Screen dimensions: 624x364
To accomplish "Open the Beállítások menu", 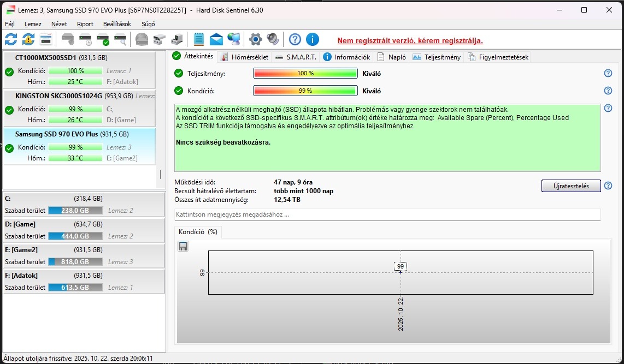I will (117, 24).
